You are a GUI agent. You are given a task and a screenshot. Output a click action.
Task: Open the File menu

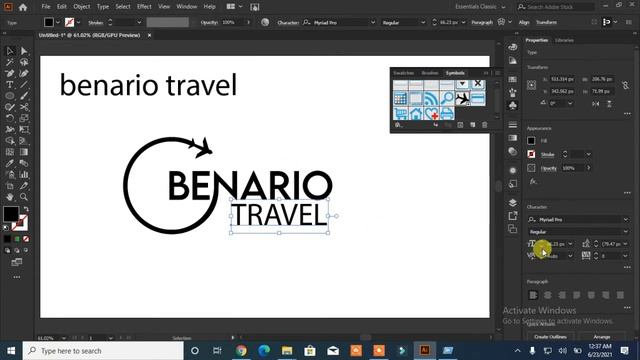click(x=46, y=7)
